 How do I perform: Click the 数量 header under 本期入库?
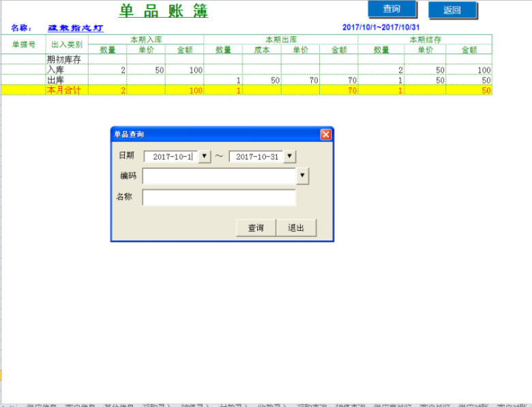(x=108, y=50)
